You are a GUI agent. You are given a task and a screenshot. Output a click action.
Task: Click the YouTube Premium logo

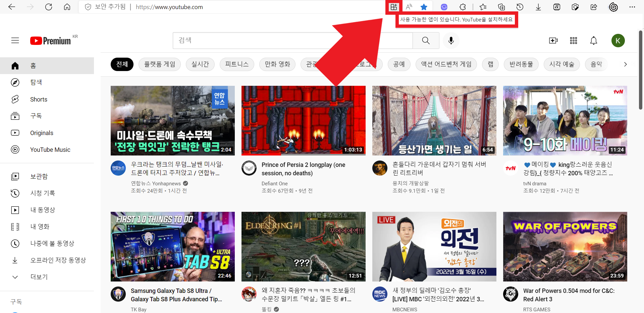tap(50, 41)
